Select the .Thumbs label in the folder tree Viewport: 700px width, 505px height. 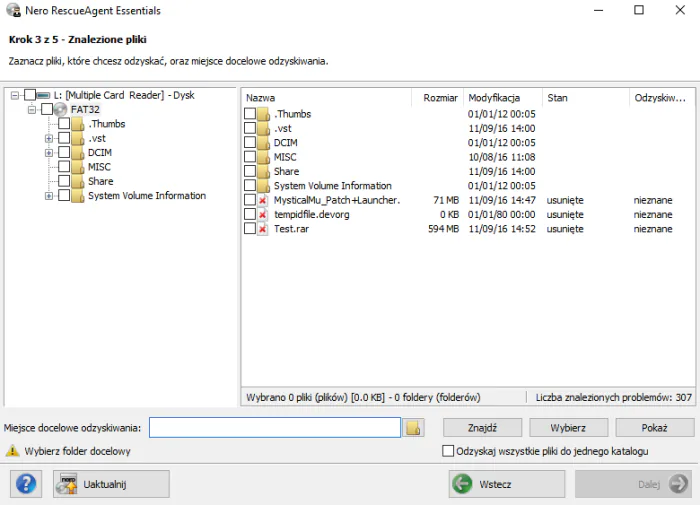107,124
